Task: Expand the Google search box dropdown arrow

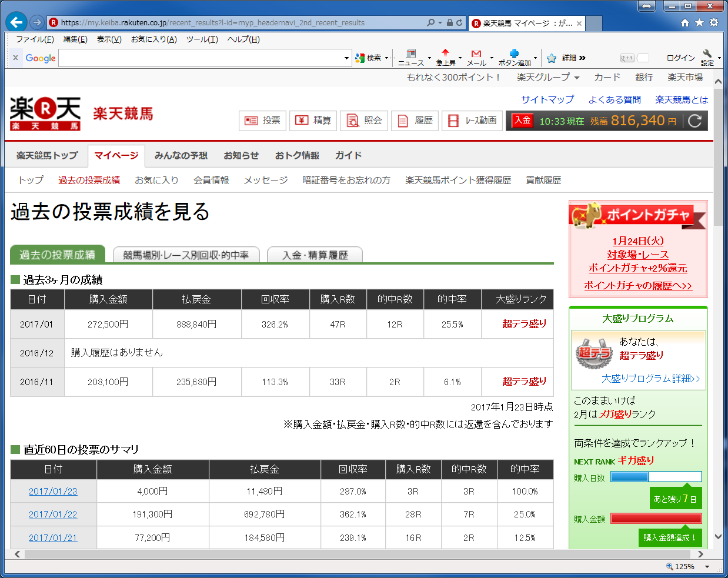Action: [x=346, y=58]
